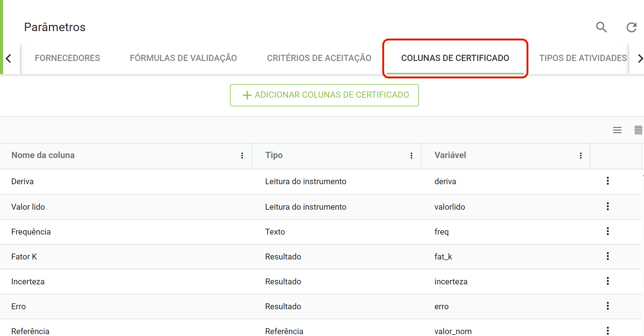Click the valorlido variable cell
The image size is (644, 336).
(x=449, y=207)
